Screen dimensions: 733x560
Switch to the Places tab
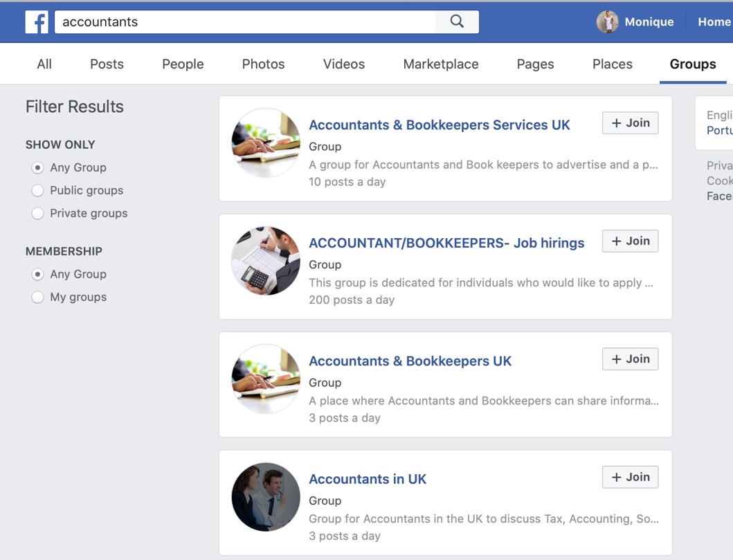tap(613, 64)
